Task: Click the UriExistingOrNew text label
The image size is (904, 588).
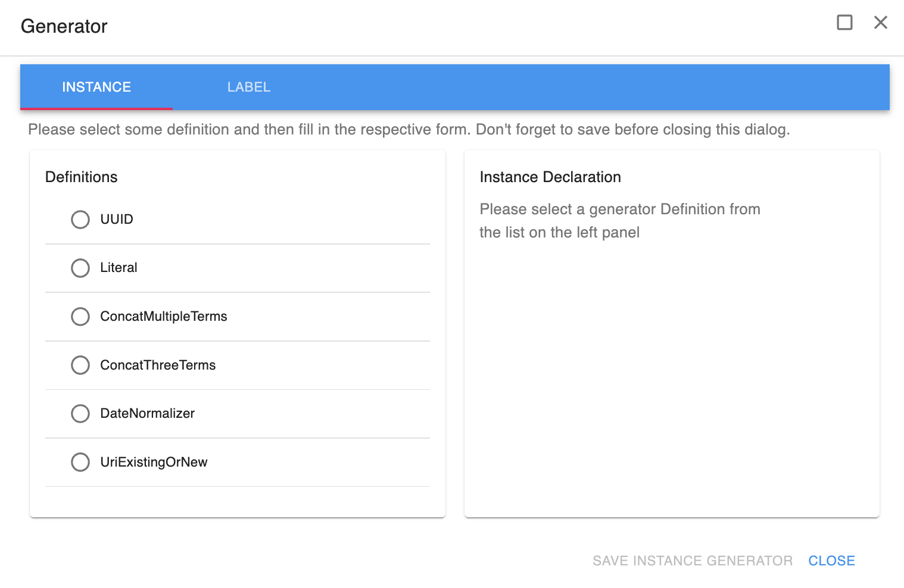Action: (x=154, y=462)
